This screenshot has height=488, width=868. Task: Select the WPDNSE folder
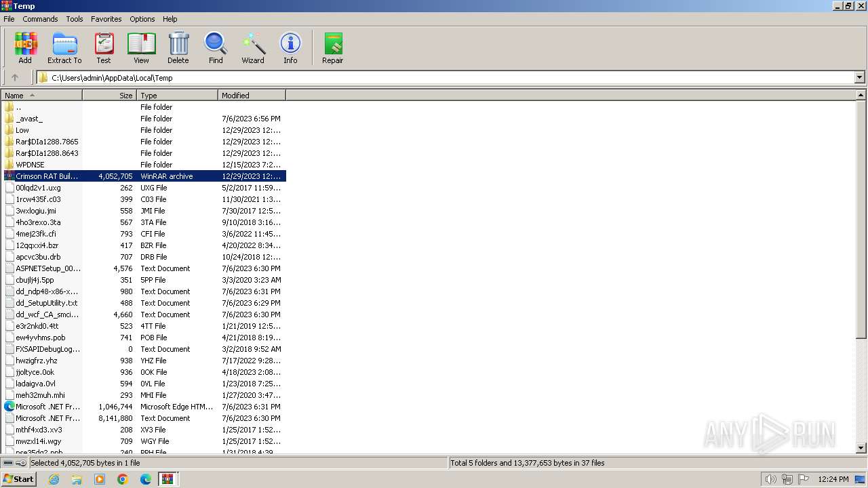tap(144, 165)
